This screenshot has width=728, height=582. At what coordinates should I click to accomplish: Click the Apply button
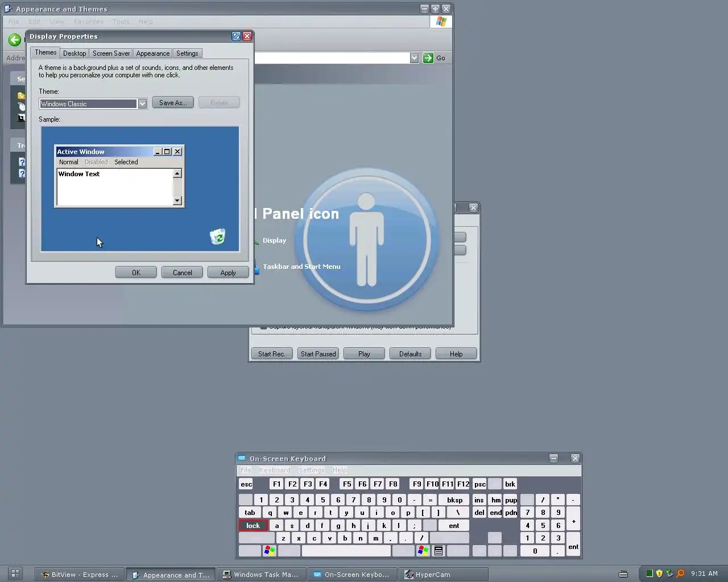point(228,273)
